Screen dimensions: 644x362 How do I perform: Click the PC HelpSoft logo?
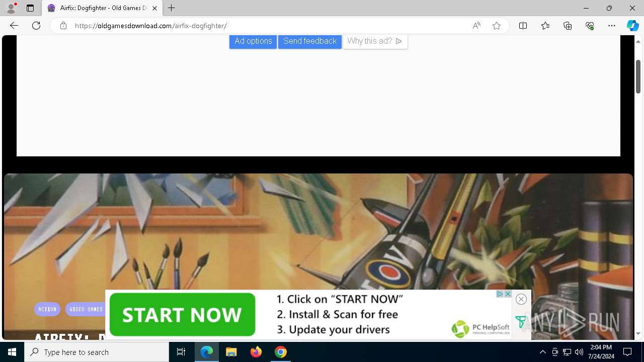480,329
